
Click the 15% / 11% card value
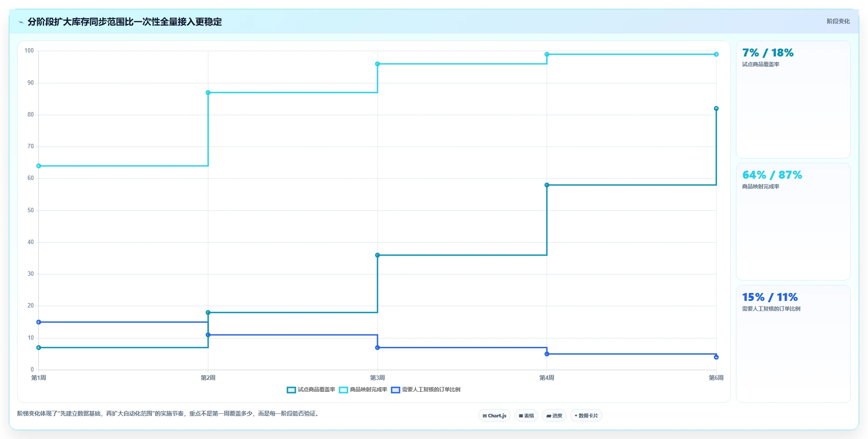click(x=770, y=297)
